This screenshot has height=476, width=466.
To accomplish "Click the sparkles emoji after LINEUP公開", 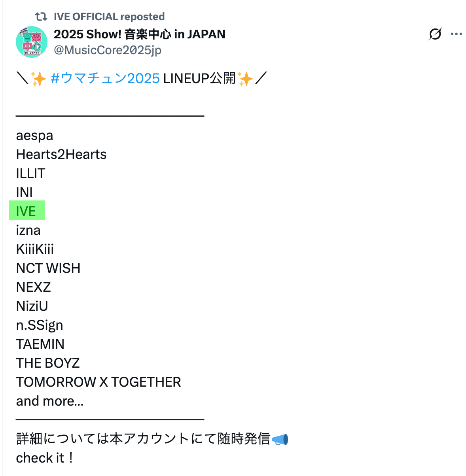I will click(x=245, y=79).
